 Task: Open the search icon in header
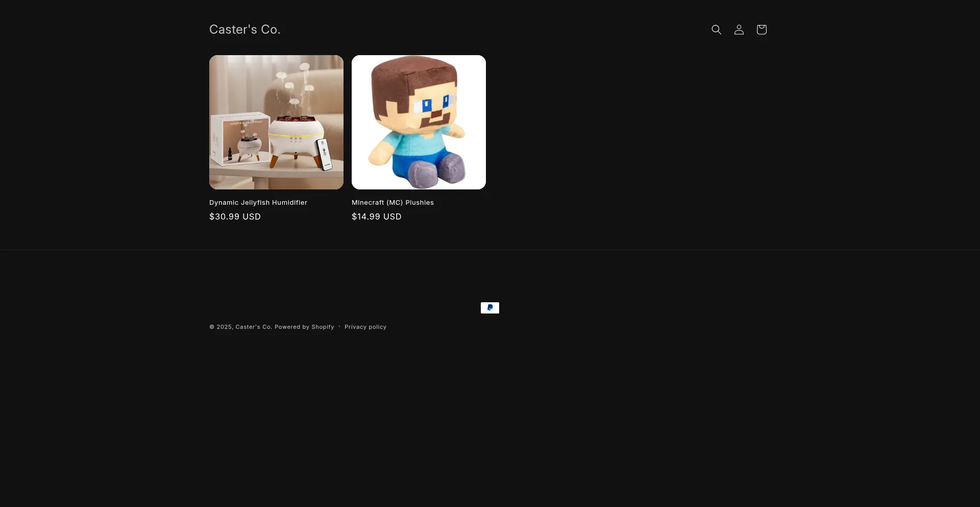click(x=716, y=30)
